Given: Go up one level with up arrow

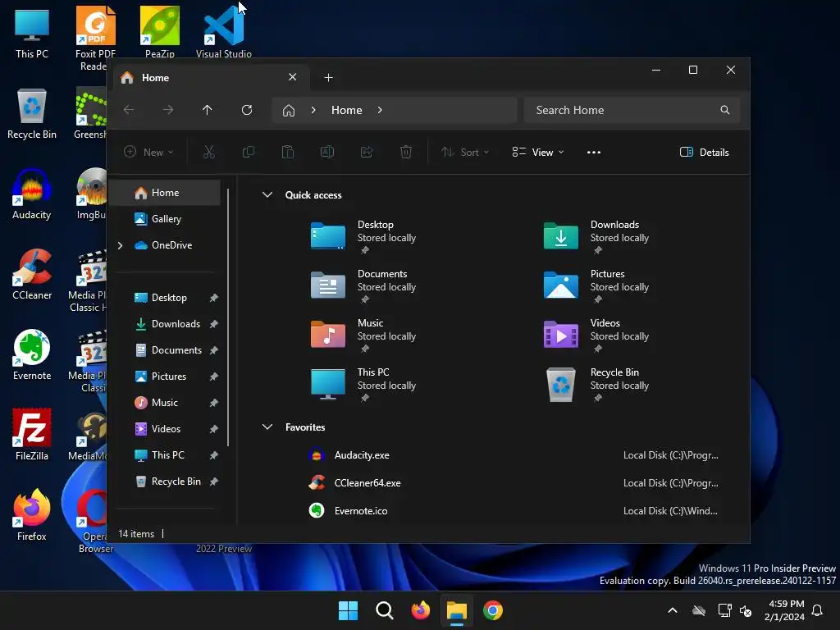Looking at the screenshot, I should pos(208,110).
